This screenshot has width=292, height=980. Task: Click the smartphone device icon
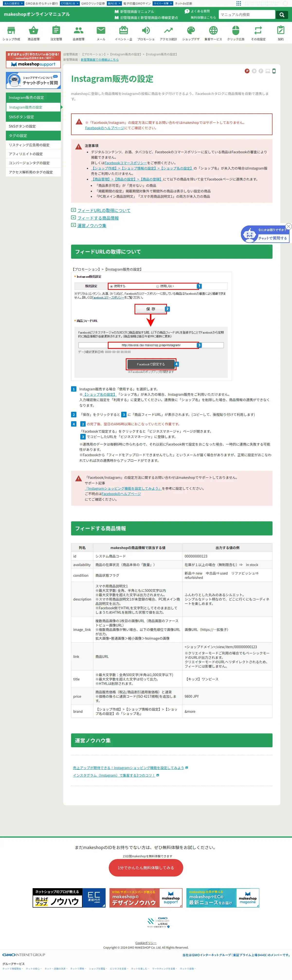(274, 71)
